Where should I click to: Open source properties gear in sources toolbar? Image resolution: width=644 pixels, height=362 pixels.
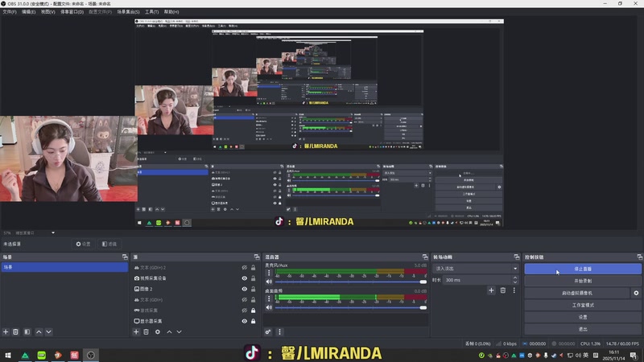158,331
